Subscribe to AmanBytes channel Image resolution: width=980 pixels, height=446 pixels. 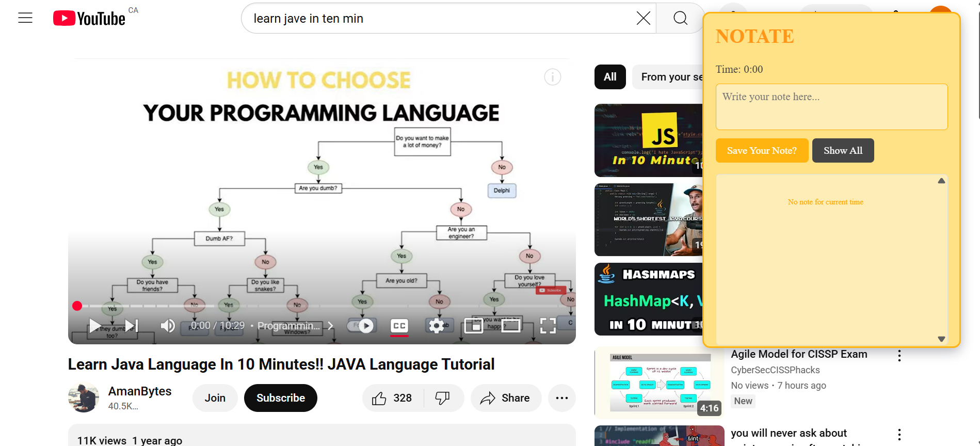pyautogui.click(x=281, y=398)
